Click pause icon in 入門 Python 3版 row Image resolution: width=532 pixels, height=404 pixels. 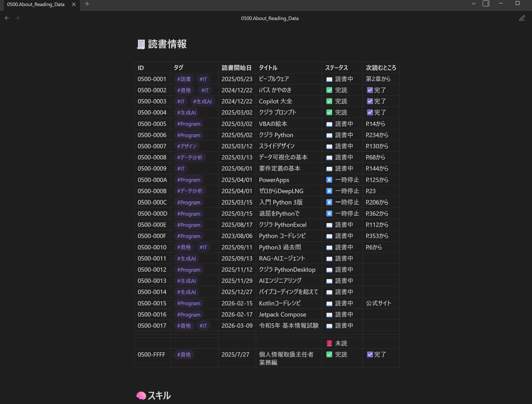pyautogui.click(x=329, y=202)
